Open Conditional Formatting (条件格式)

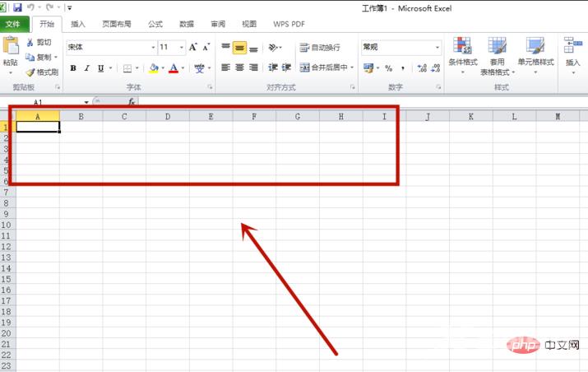[x=463, y=51]
